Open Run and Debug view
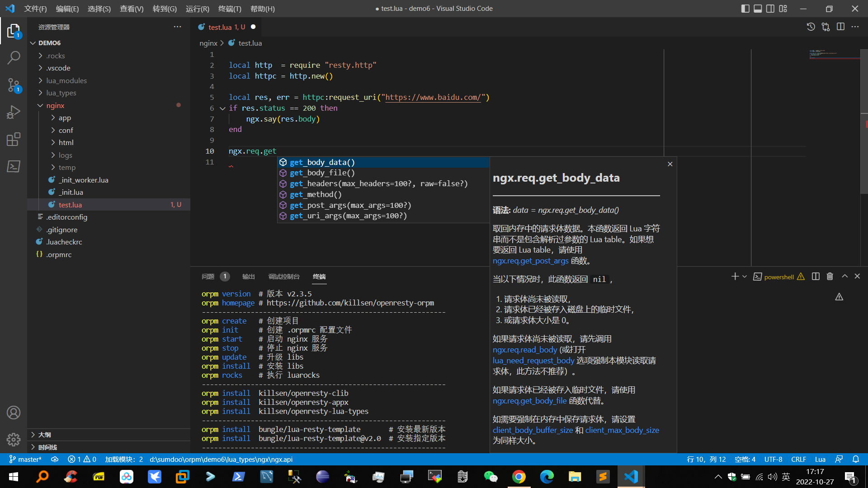Viewport: 868px width, 488px height. (x=14, y=112)
